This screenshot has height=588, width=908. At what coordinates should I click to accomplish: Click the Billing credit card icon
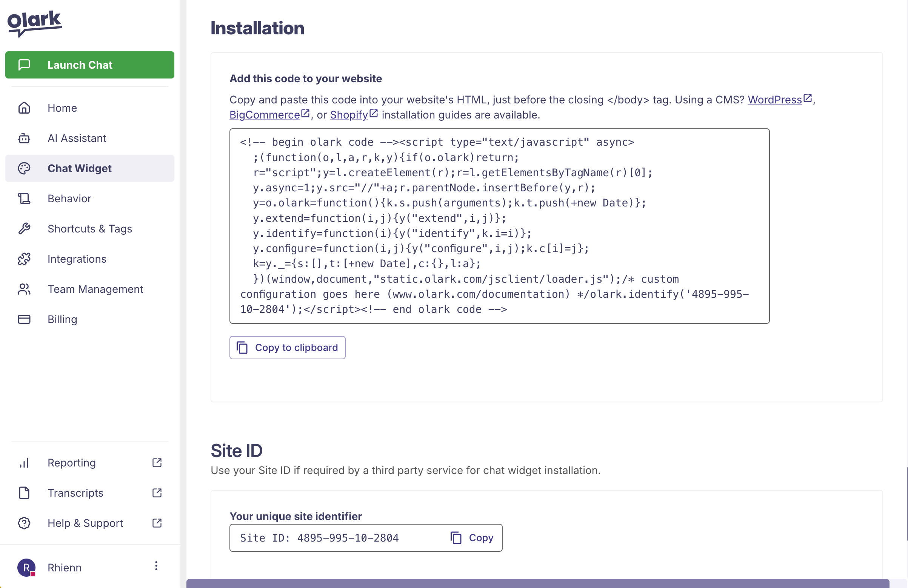[24, 319]
